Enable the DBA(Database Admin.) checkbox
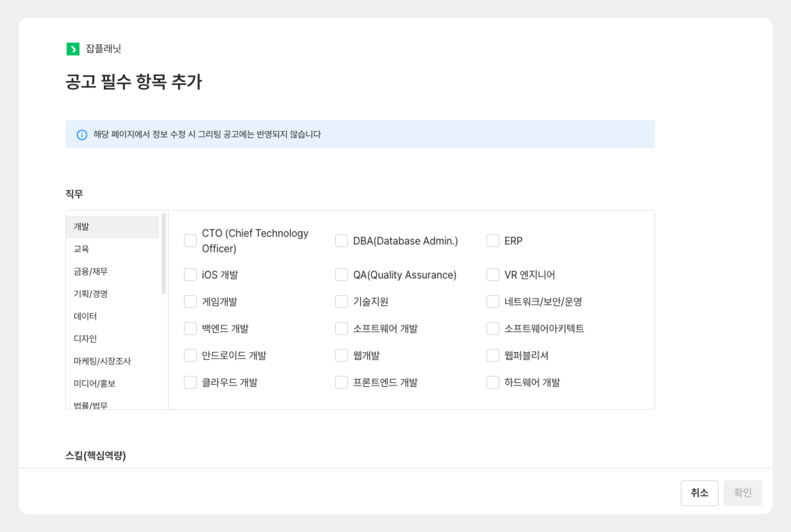 pyautogui.click(x=341, y=241)
